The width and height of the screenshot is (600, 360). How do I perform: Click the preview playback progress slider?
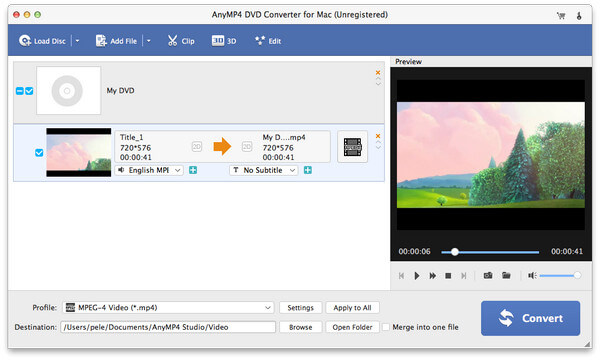tap(490, 252)
